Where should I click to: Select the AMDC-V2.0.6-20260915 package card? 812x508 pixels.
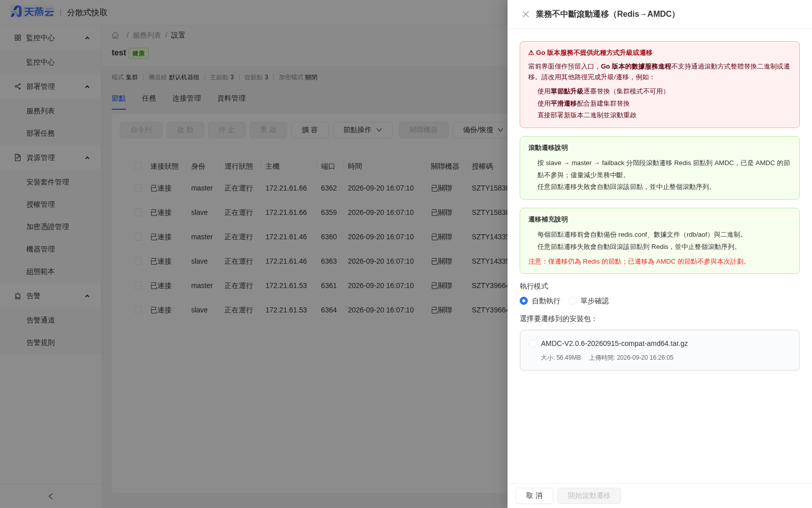[x=660, y=351]
